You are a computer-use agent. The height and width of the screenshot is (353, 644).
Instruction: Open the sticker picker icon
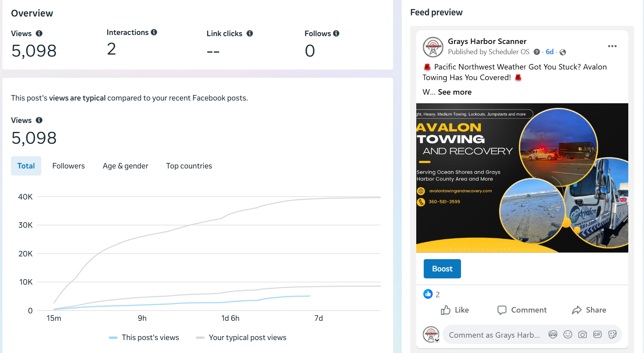(x=612, y=335)
